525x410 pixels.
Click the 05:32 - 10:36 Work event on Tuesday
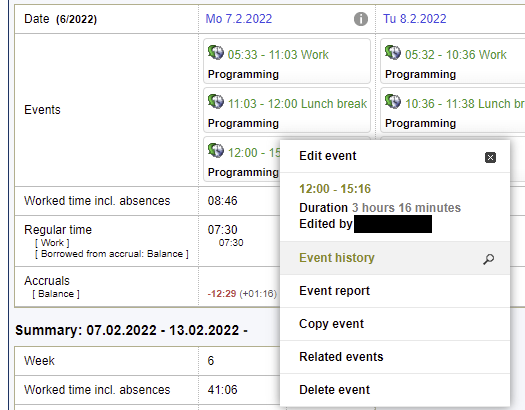(456, 55)
